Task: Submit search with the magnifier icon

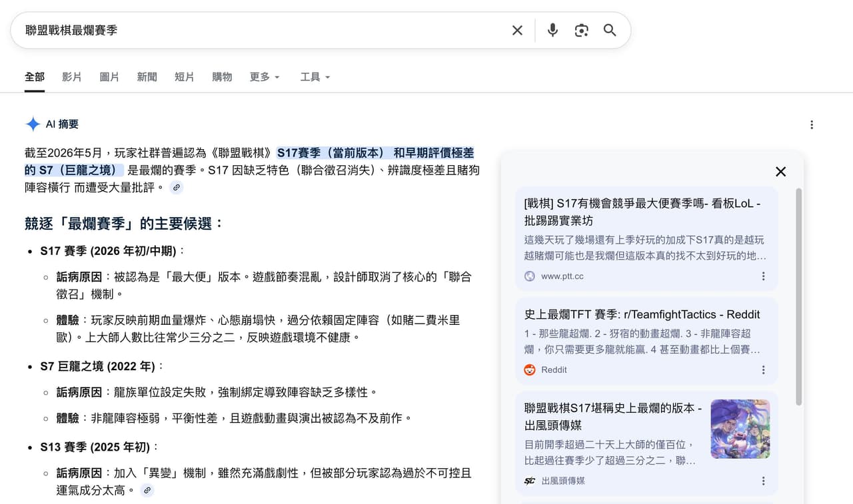Action: (x=610, y=30)
